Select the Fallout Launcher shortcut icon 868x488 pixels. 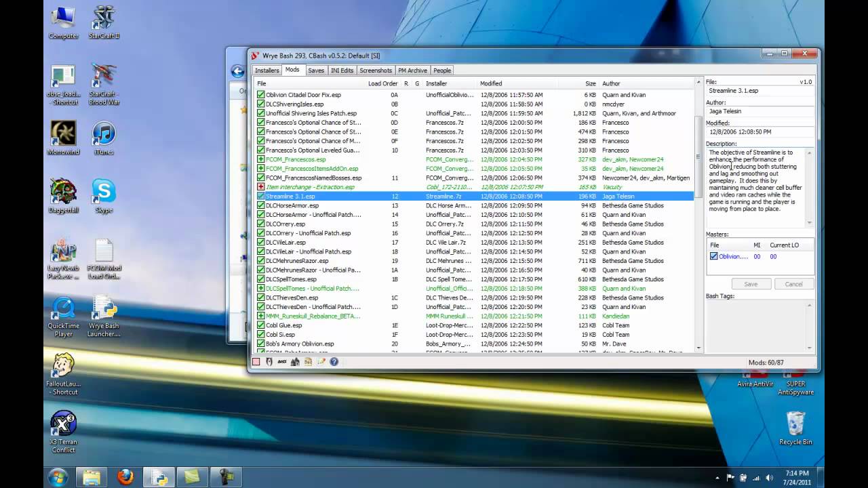[x=63, y=375]
